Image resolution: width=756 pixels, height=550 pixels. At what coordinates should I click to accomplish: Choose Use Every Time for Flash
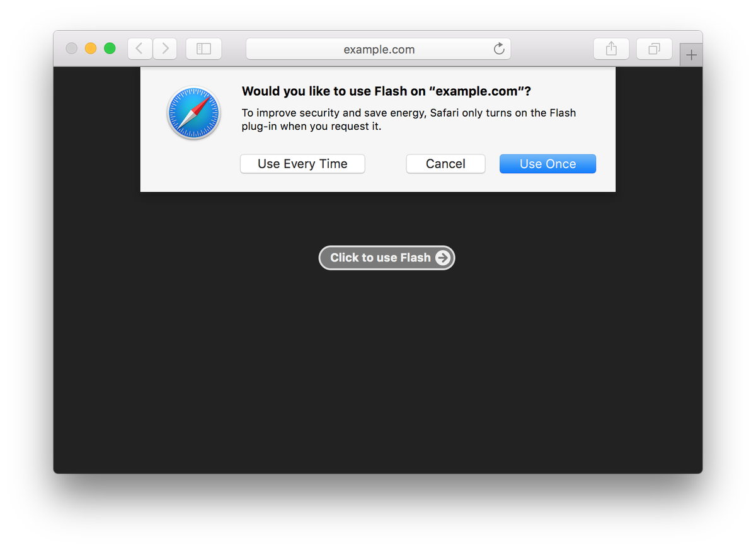click(x=302, y=164)
